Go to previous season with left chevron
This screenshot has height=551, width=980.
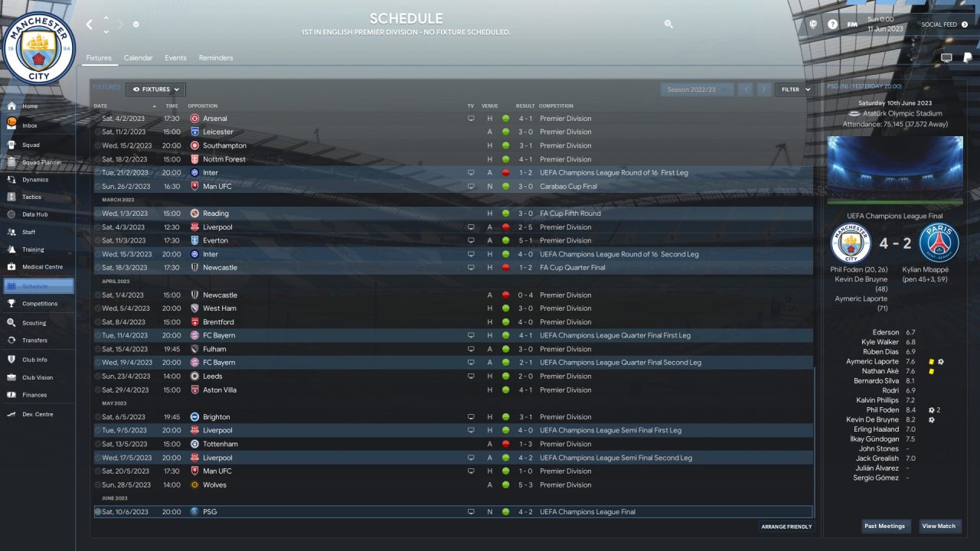click(x=746, y=90)
